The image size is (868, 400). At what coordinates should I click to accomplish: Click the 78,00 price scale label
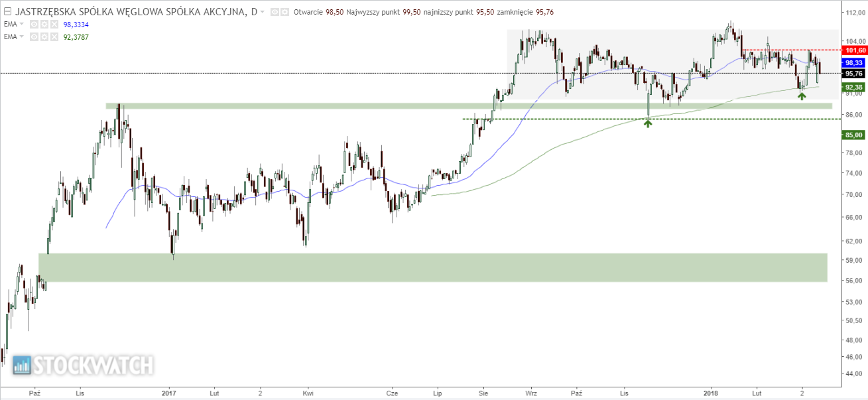pyautogui.click(x=854, y=153)
